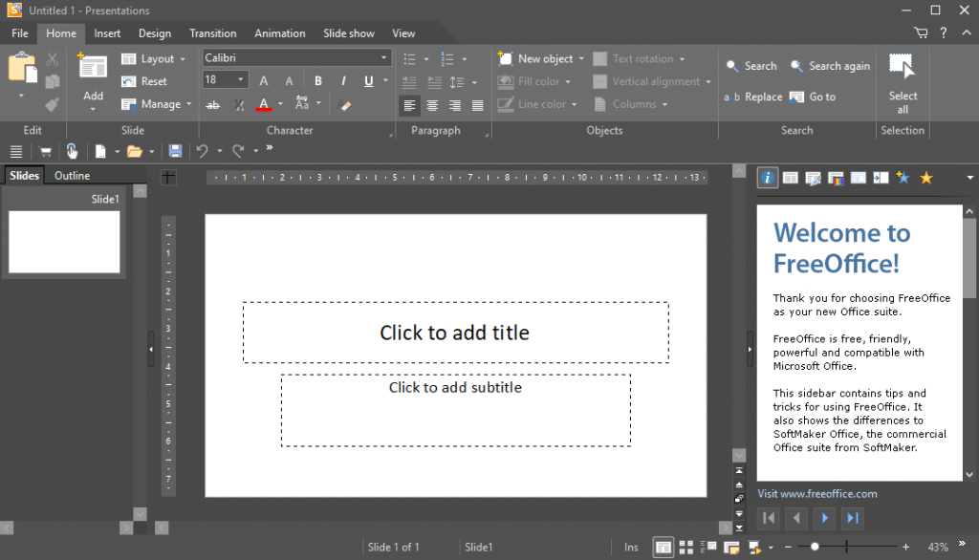This screenshot has width=979, height=560.
Task: Click the shopping cart icon at top right
Action: (921, 33)
